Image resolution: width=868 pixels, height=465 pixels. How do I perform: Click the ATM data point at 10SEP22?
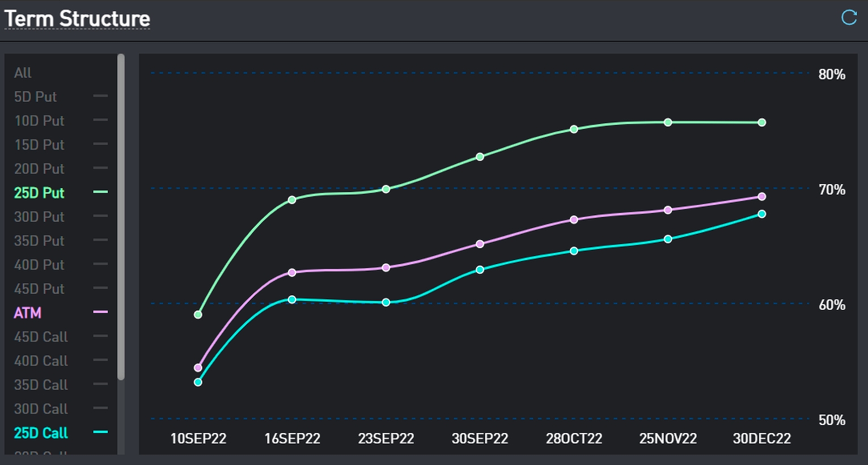pyautogui.click(x=198, y=367)
